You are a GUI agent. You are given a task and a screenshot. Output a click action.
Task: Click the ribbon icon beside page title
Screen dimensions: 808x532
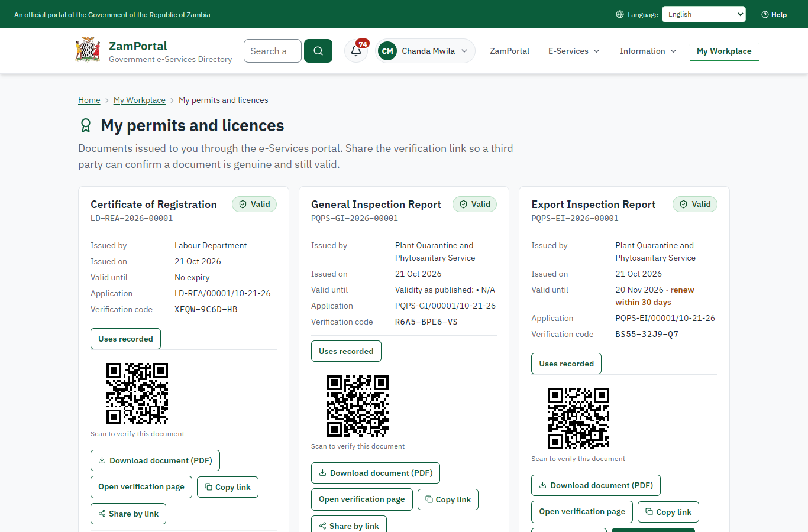point(86,125)
